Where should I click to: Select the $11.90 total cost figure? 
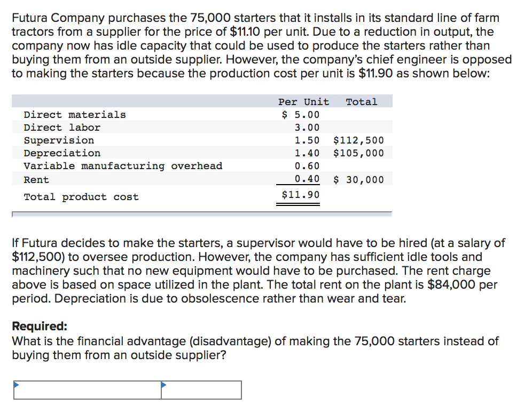coord(299,194)
